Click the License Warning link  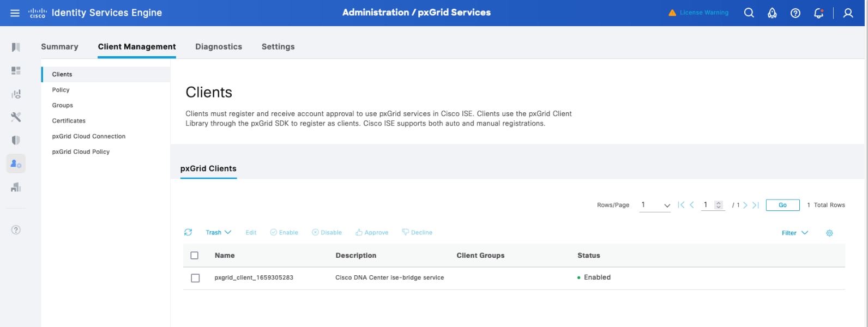(704, 13)
